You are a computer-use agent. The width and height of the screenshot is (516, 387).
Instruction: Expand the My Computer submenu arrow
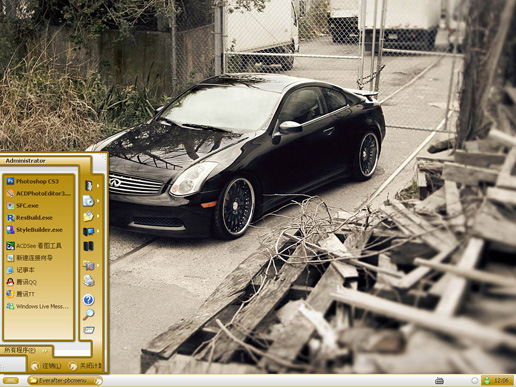[98, 231]
